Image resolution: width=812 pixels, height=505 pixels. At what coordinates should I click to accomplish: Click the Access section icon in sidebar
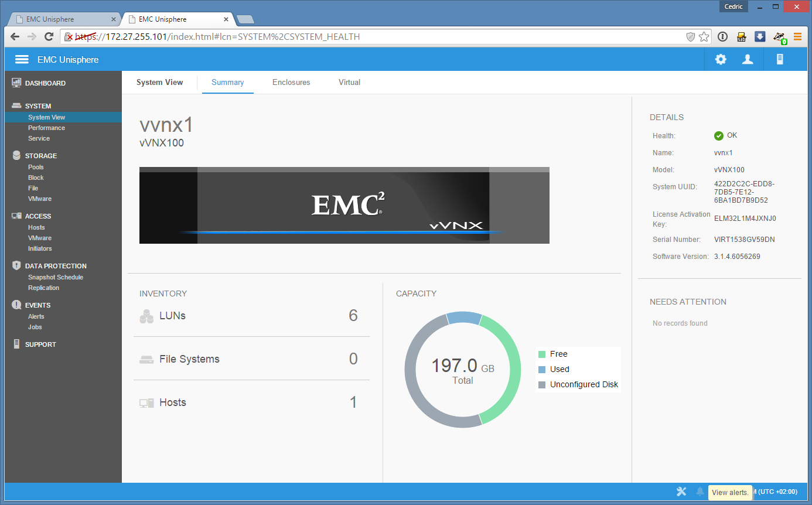[16, 216]
